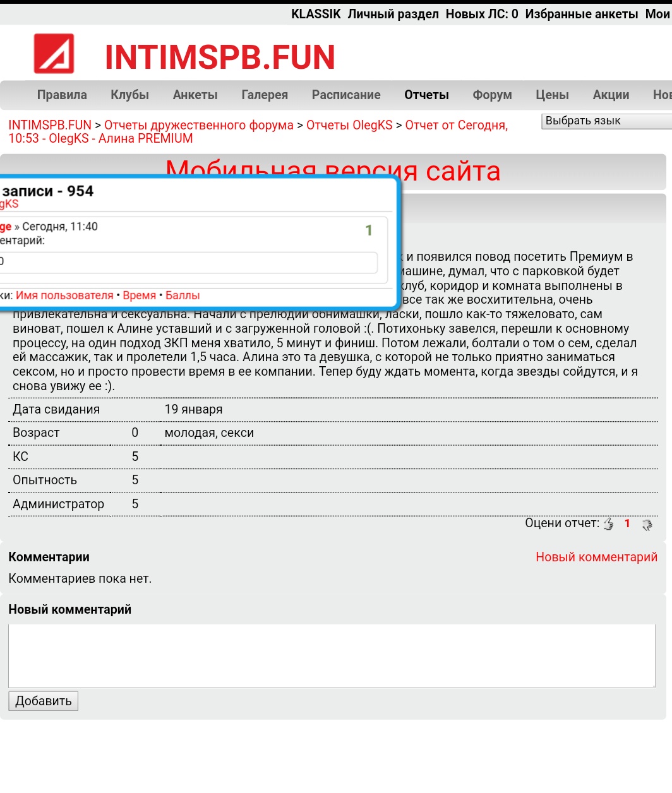This screenshot has height=793, width=672.
Task: Open Личный раздел in the top bar
Action: [x=393, y=14]
